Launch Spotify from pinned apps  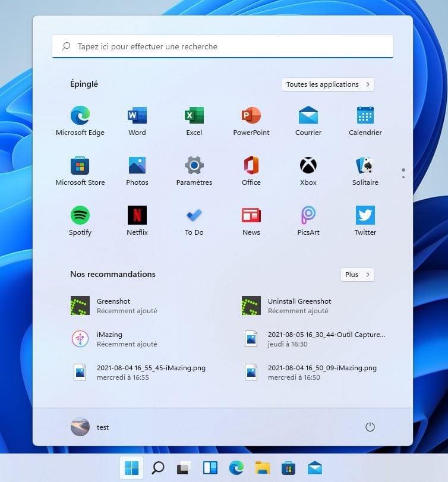click(80, 220)
